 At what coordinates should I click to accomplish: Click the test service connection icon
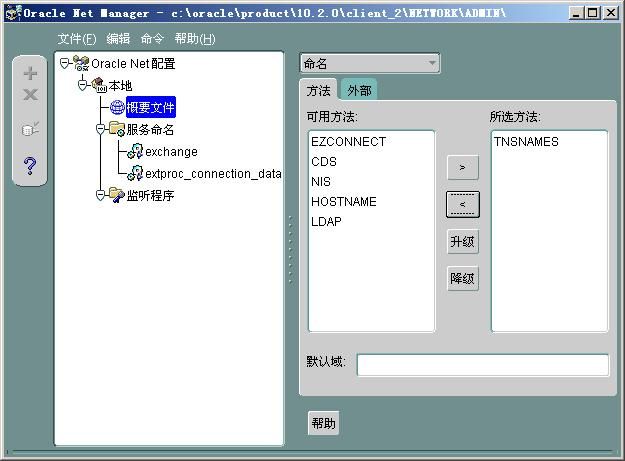click(x=30, y=129)
